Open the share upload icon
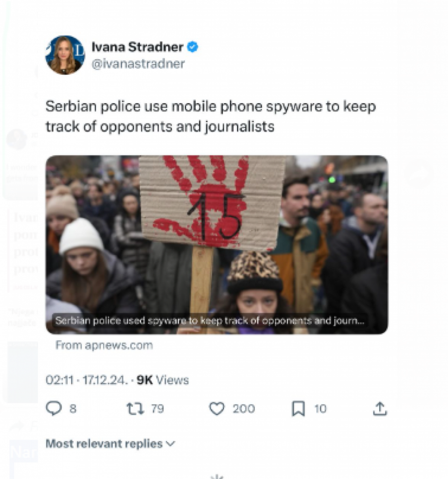The image size is (448, 479). tap(380, 408)
